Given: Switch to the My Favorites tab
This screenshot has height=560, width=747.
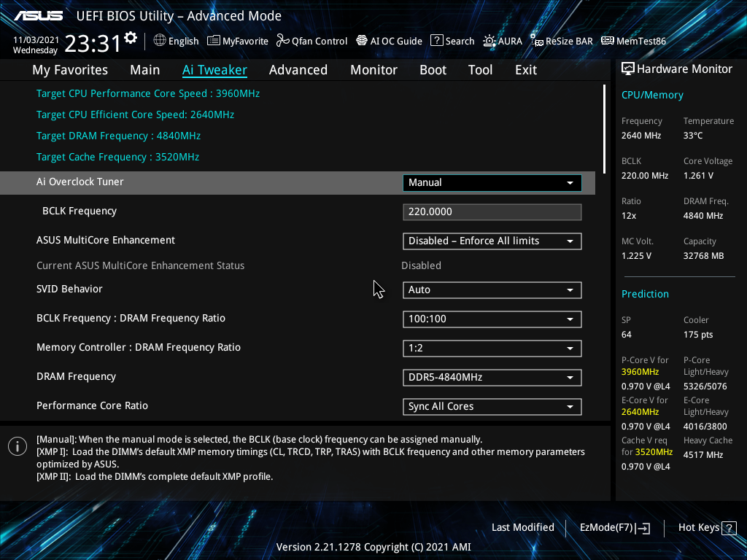Looking at the screenshot, I should (x=70, y=70).
